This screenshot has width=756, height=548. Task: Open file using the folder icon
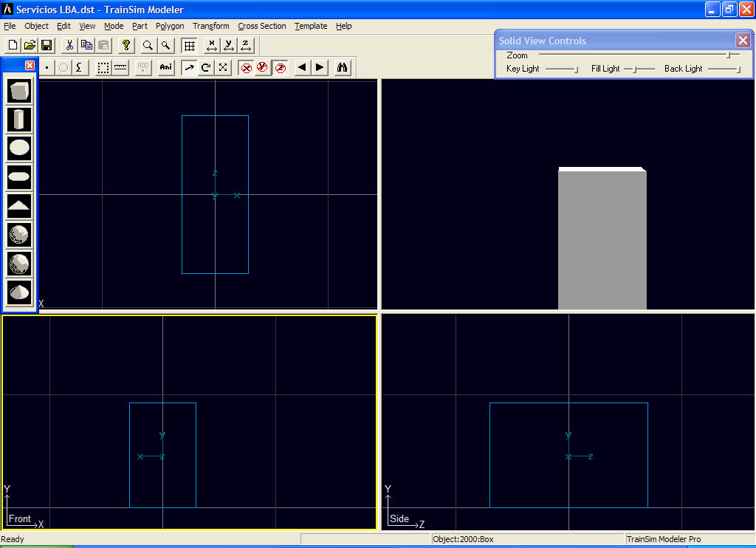click(x=30, y=46)
